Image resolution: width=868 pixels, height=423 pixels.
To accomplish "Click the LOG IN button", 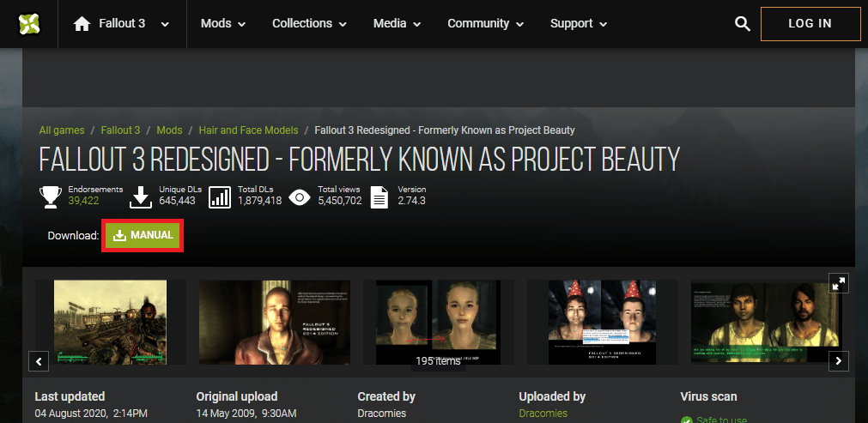I will tap(810, 24).
